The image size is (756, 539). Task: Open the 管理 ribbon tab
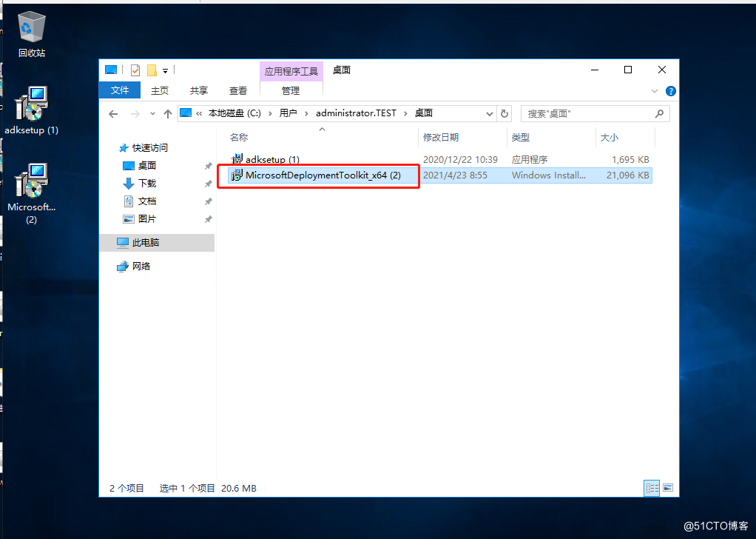point(291,90)
